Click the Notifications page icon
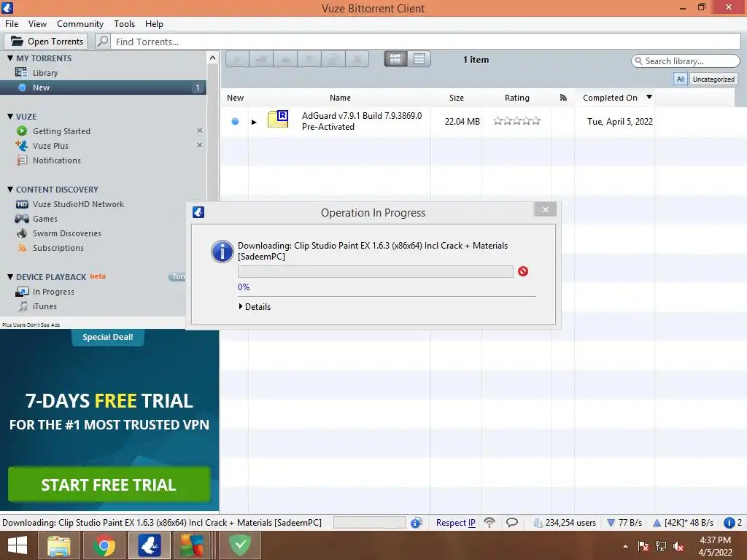 (x=22, y=160)
